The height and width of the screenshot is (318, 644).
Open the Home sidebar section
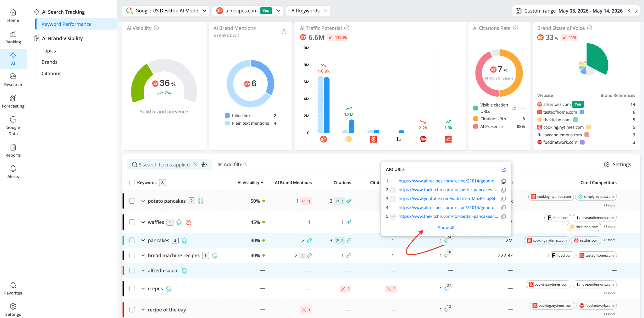point(13,16)
